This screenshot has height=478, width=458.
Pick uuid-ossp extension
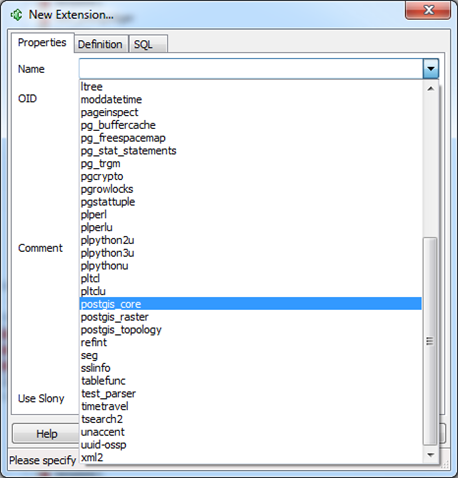click(251, 444)
